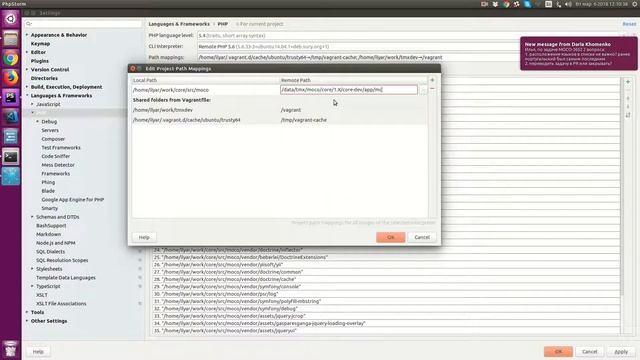Screen dimensions: 640x360
Task: Remove the selected path mapping row
Action: click(432, 89)
